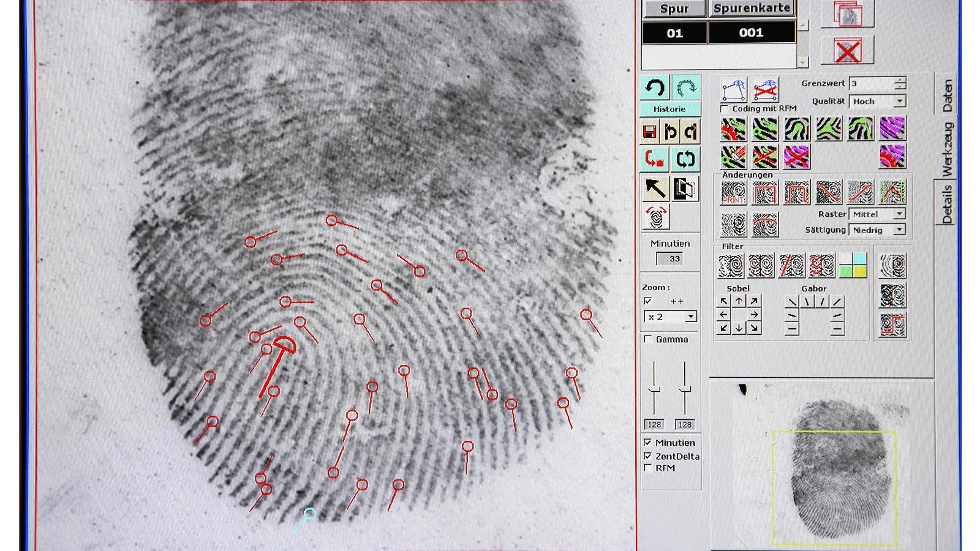Toggle the Zoom ++ checkbox
This screenshot has height=551, width=980.
648,301
